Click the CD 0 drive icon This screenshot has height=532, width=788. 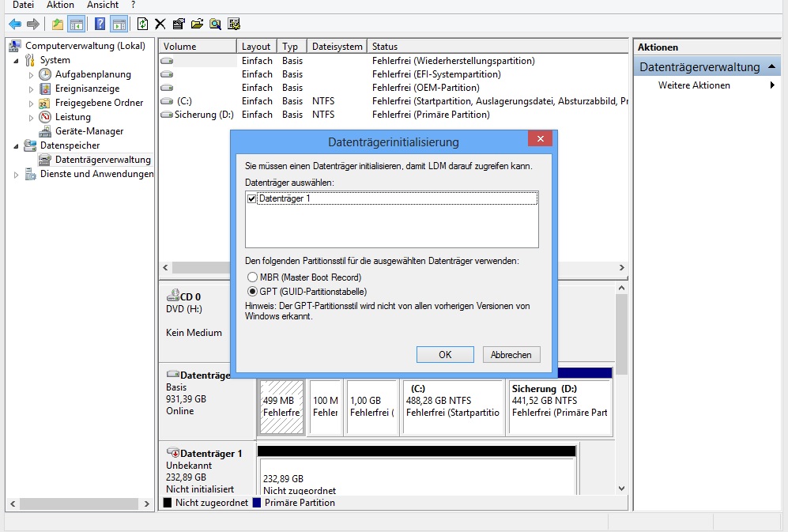tap(173, 295)
